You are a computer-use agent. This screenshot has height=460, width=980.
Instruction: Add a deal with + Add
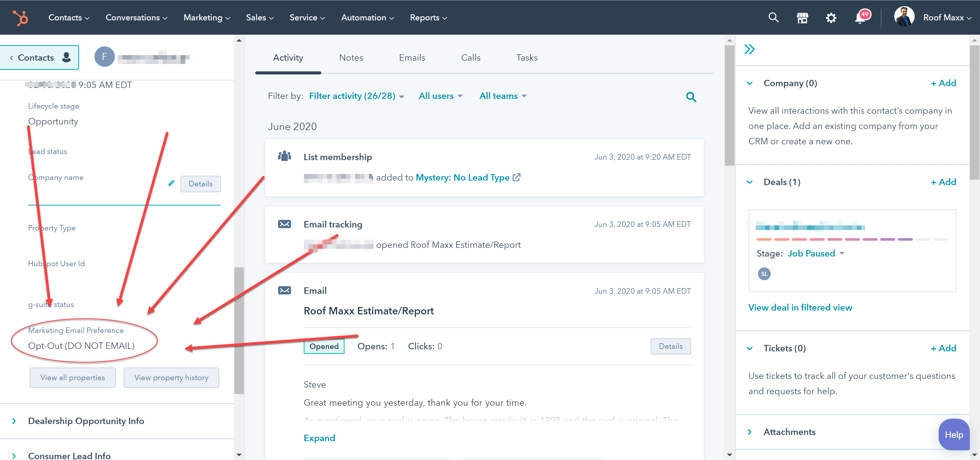click(943, 182)
